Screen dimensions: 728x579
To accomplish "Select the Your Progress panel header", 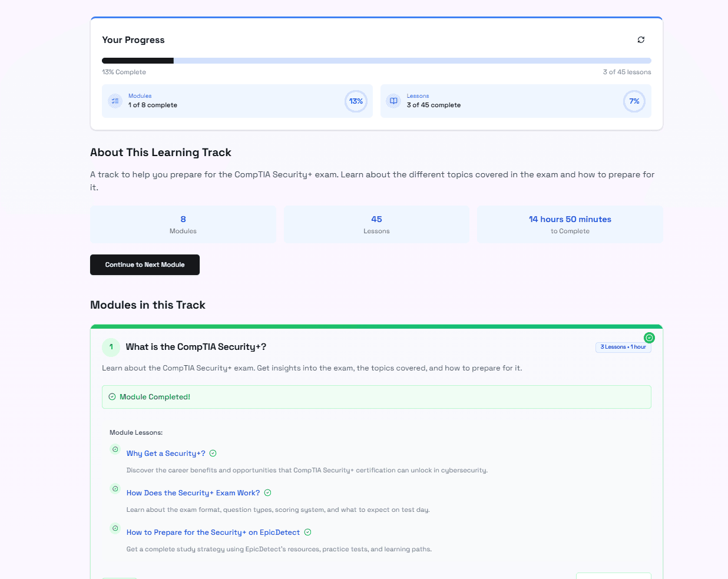I will 134,39.
